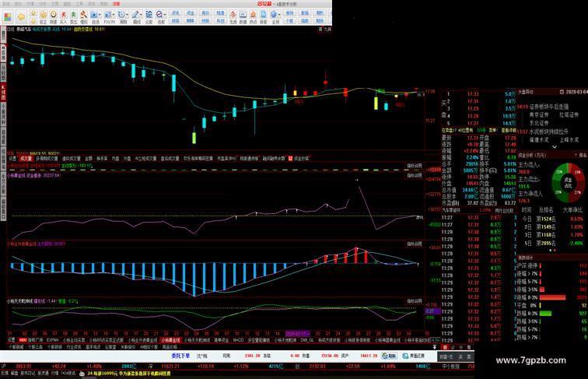Screen dimensions: 588x379
Task: Select the 指标广场 tab
Action: click(36, 340)
